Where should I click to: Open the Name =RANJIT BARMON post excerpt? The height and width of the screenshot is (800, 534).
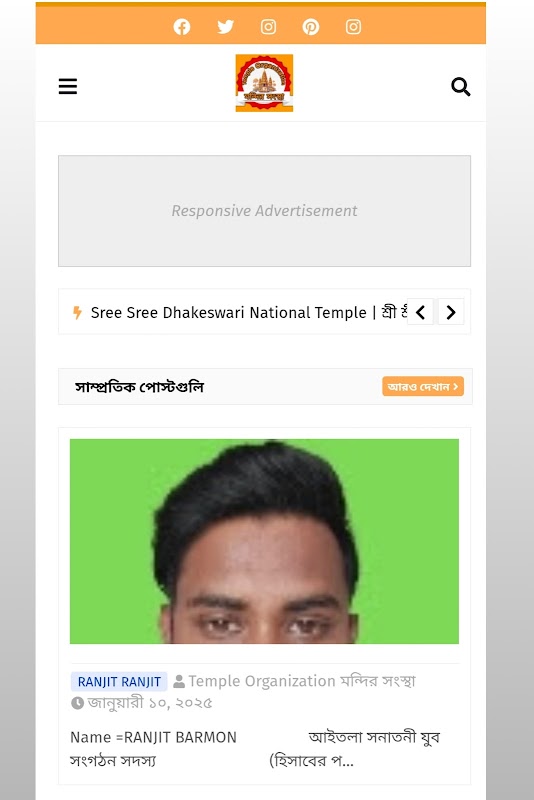click(x=255, y=748)
